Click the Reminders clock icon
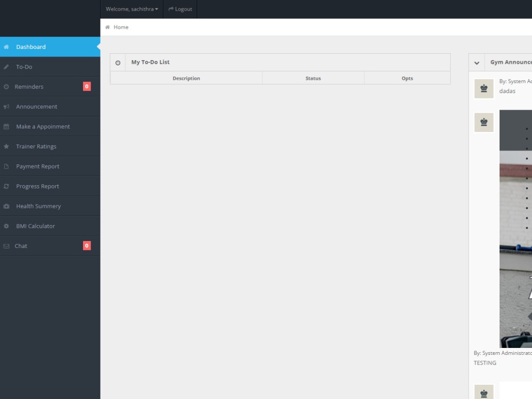The height and width of the screenshot is (399, 532). point(6,87)
